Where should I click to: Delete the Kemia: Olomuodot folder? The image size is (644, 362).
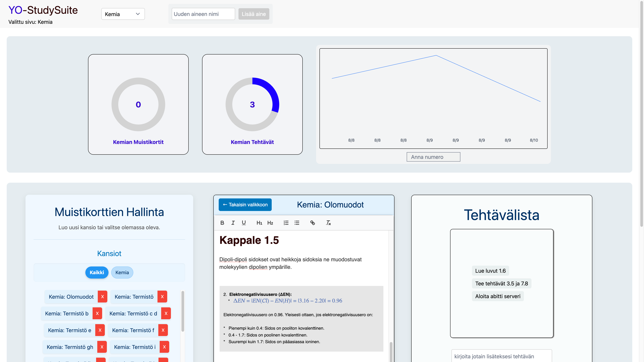click(102, 296)
